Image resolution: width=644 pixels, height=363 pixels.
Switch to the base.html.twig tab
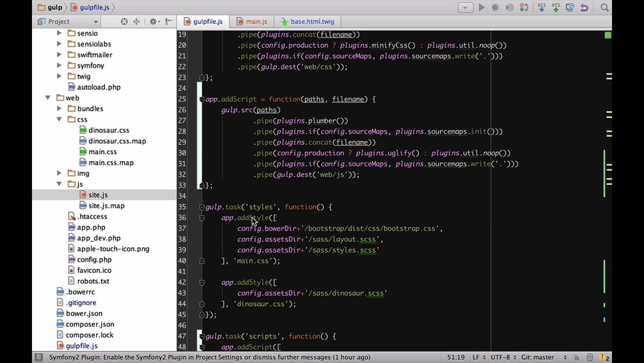[x=307, y=22]
